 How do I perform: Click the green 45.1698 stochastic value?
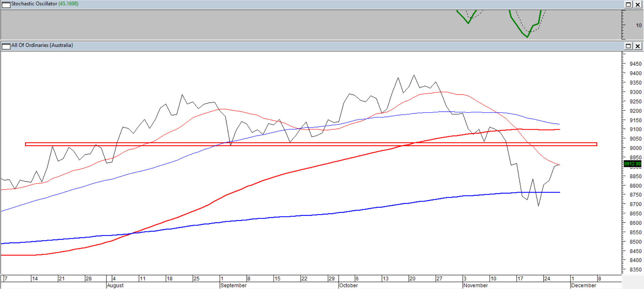point(68,4)
